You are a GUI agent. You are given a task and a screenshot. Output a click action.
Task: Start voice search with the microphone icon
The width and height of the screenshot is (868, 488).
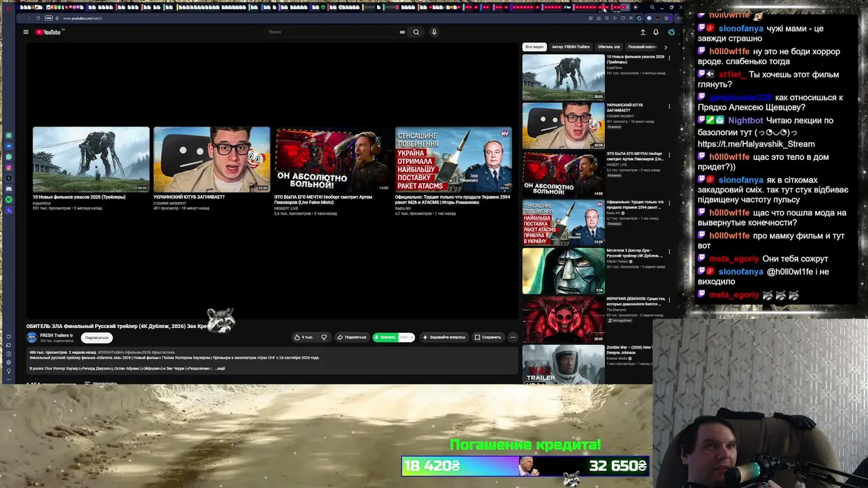(x=434, y=32)
